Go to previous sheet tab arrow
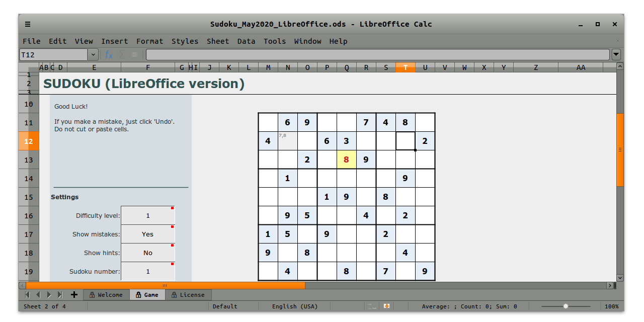Viewport: 644px width, 322px height. click(x=38, y=295)
